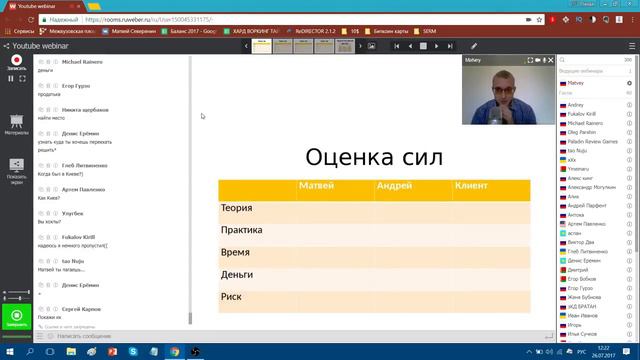Open info icon for participant Michael Rainero
This screenshot has height=360, width=640.
pyautogui.click(x=629, y=123)
